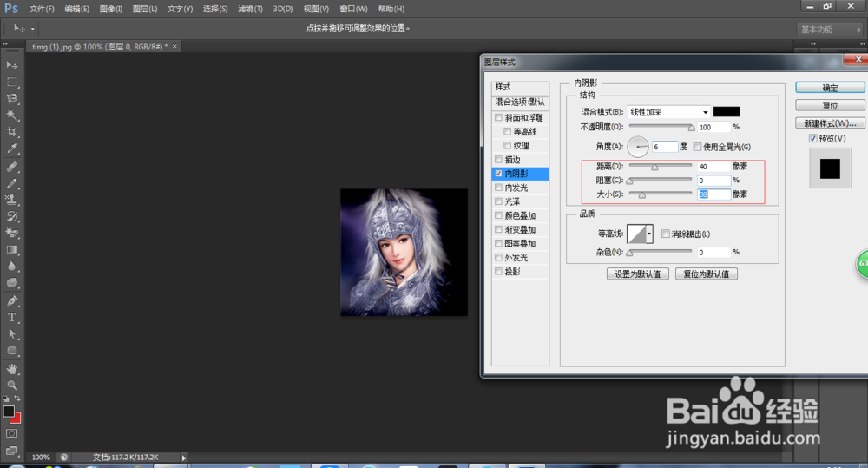This screenshot has height=468, width=868.
Task: Select the Hand tool
Action: tap(11, 369)
